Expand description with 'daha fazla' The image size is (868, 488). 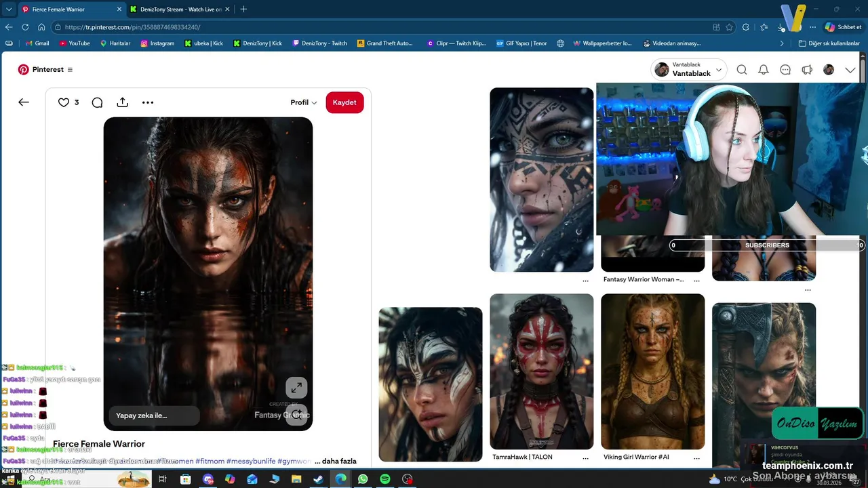point(339,461)
